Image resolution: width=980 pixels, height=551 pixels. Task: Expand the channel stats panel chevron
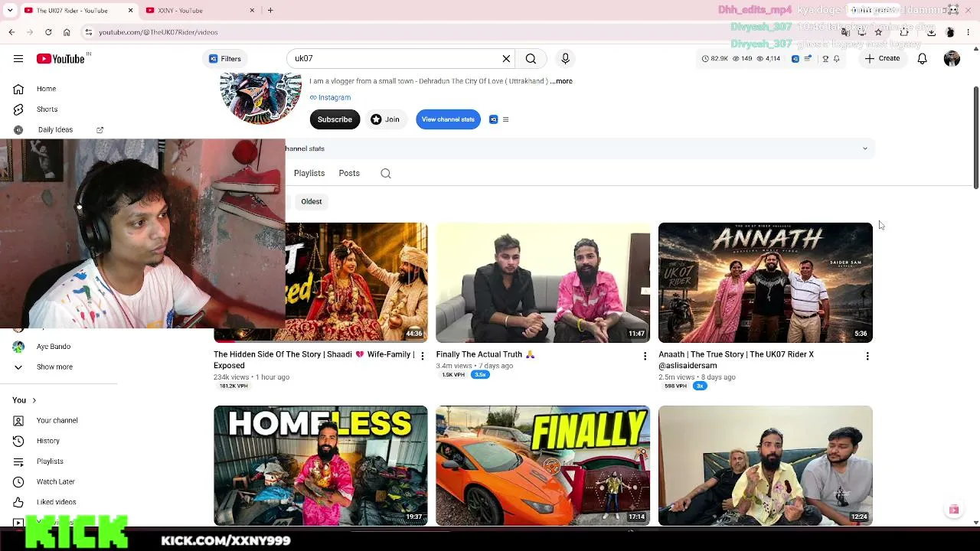point(865,148)
